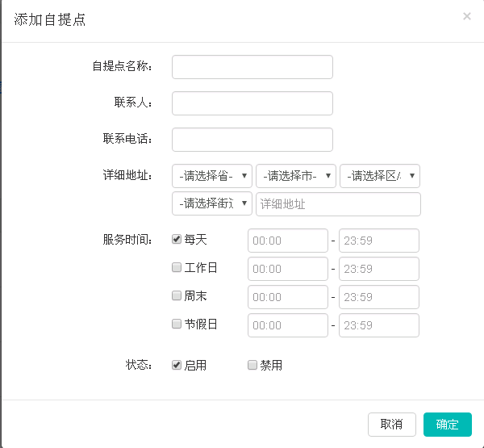Screen dimensions: 484x448
Task: Open the 请选择区 district dropdown
Action: 379,176
